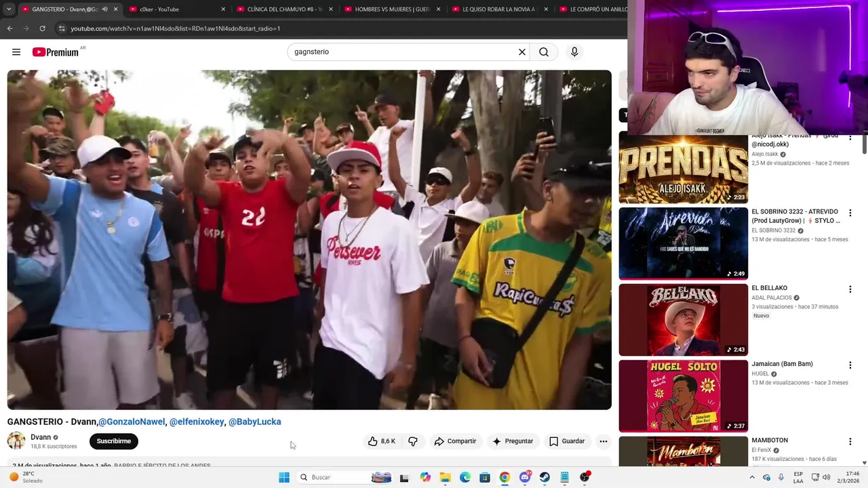Screen dimensions: 868x488
Task: Like the GANGSTERIO video
Action: (382, 441)
